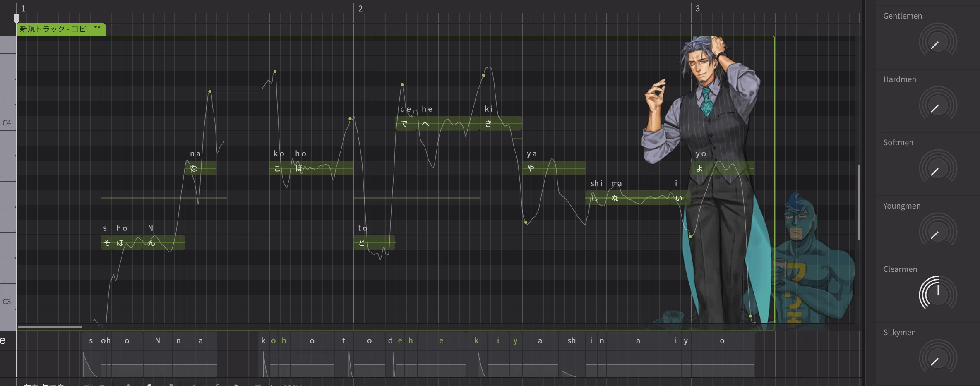Click the 'Clearmen' label text
980x386 pixels.
(x=900, y=269)
